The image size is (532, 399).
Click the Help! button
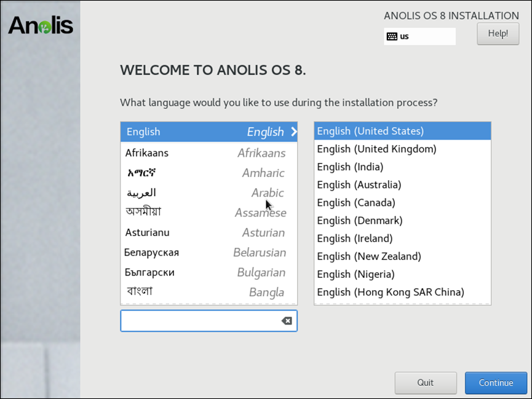pyautogui.click(x=498, y=34)
